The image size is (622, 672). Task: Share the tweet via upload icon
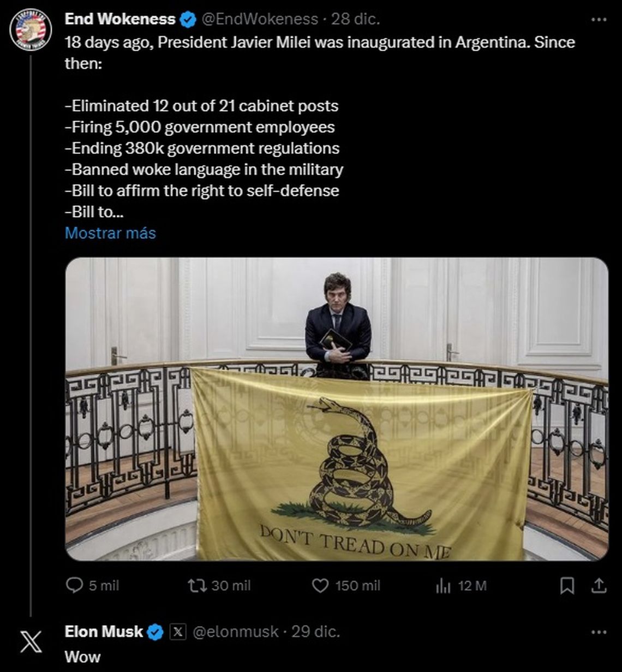599,586
